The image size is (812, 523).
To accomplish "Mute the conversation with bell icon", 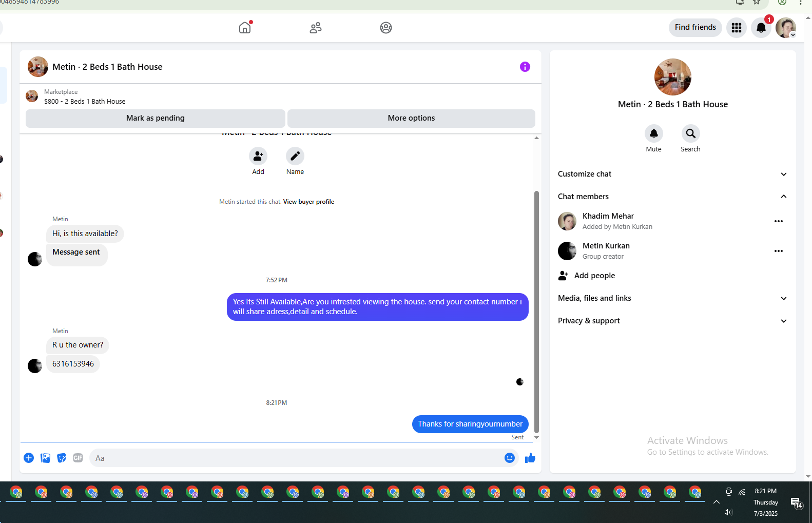I will pos(653,133).
